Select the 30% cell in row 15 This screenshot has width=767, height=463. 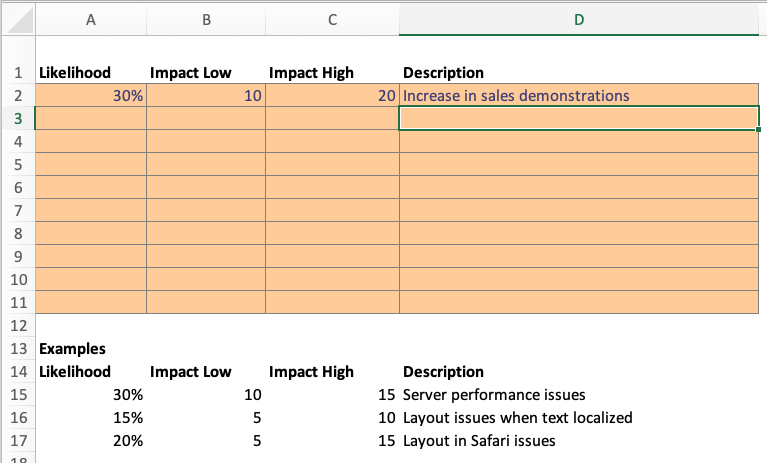click(91, 395)
